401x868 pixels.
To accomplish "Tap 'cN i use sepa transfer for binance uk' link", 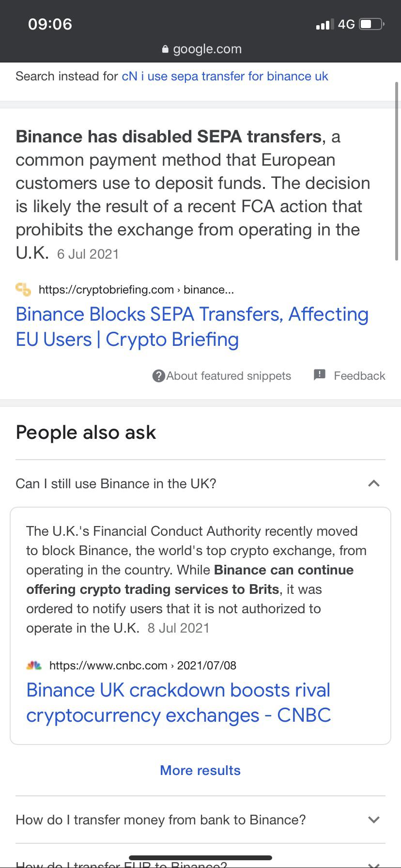I will (x=225, y=76).
